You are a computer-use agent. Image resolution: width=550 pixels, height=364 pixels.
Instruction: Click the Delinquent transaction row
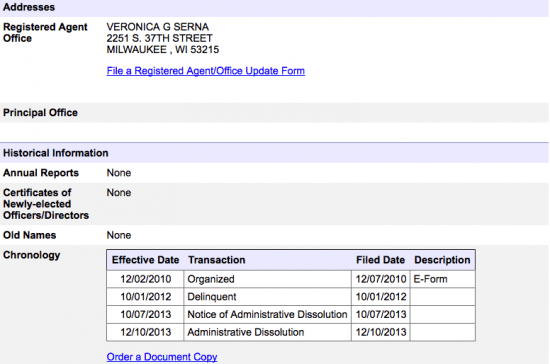291,297
